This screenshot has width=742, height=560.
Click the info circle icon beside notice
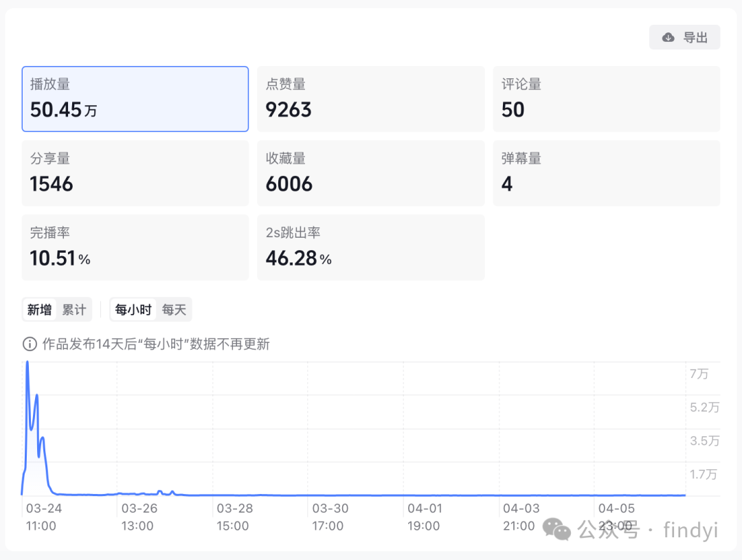(30, 344)
